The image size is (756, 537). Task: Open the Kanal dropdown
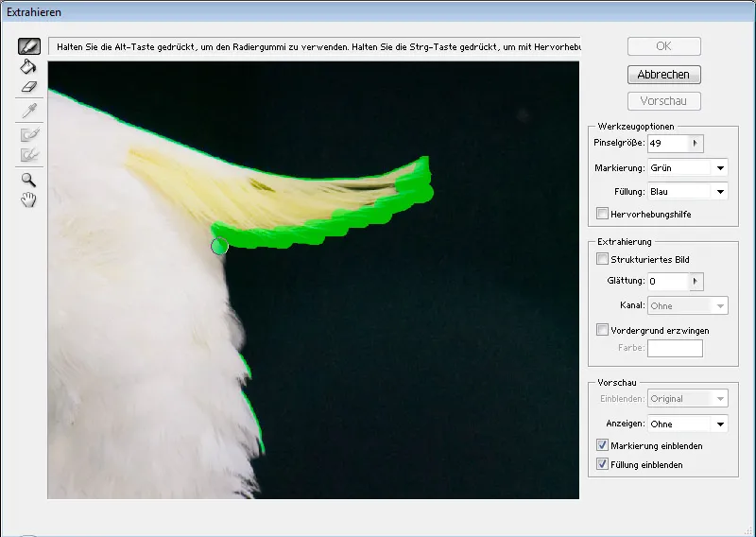click(x=688, y=306)
